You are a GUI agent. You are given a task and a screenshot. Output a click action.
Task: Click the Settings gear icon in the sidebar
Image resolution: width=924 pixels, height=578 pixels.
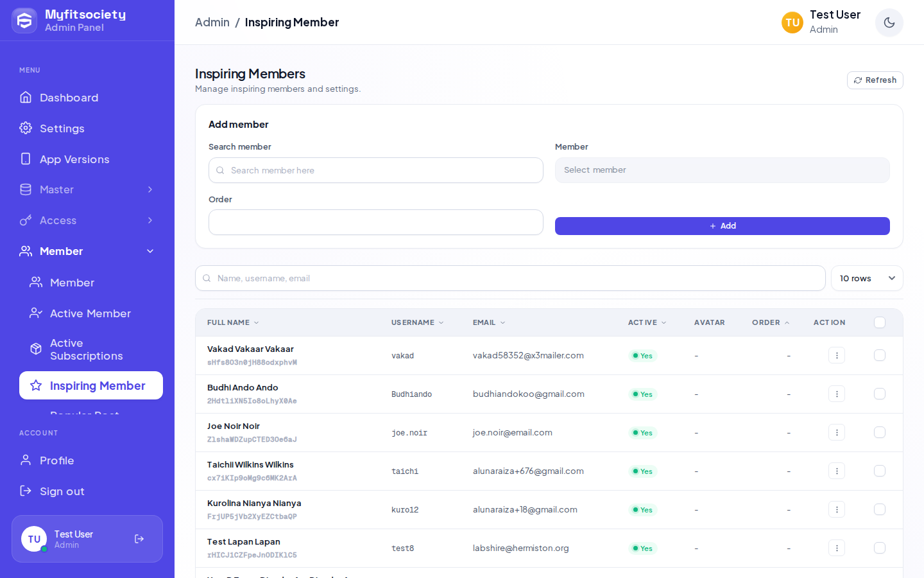pos(26,128)
